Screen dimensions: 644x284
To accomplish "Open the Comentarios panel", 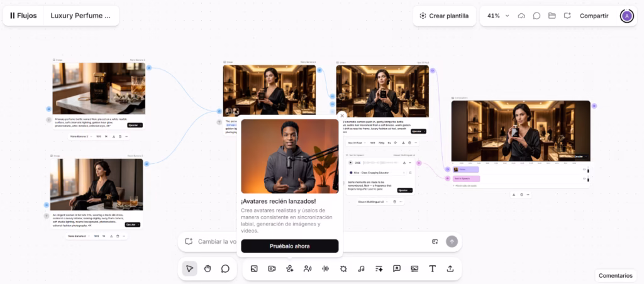I will [x=616, y=275].
